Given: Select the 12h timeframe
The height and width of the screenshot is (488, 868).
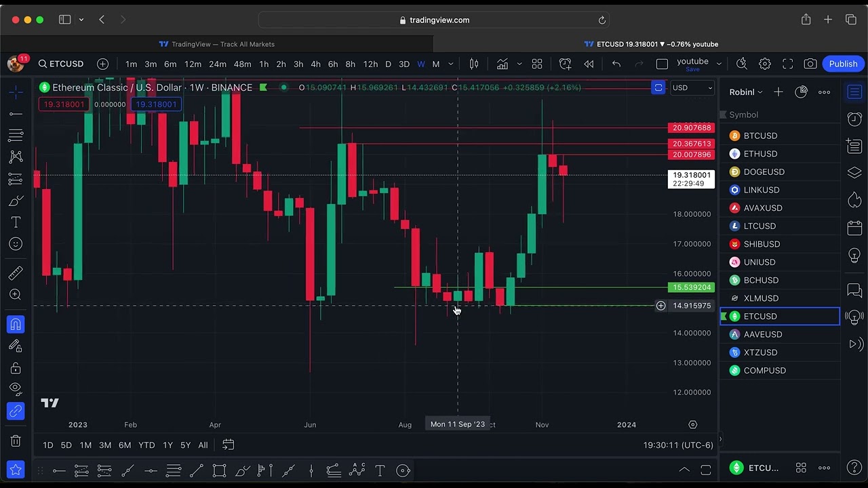Looking at the screenshot, I should (x=370, y=64).
